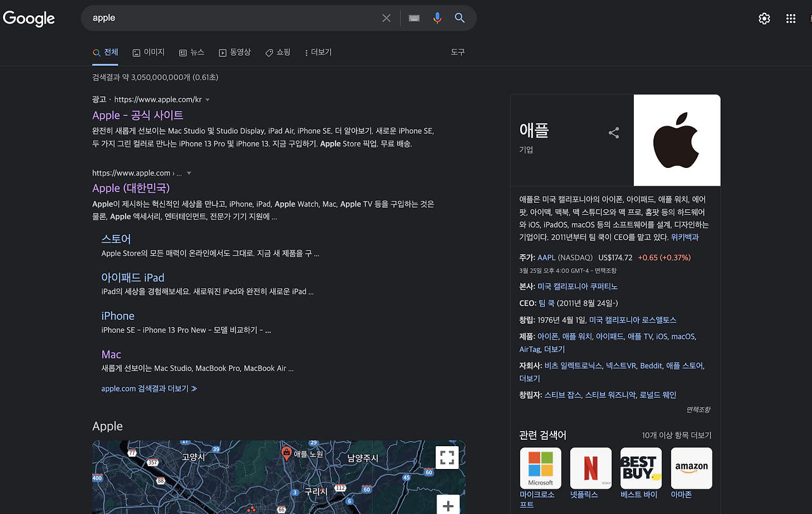View the Apple logo image
The width and height of the screenshot is (812, 514).
(677, 140)
